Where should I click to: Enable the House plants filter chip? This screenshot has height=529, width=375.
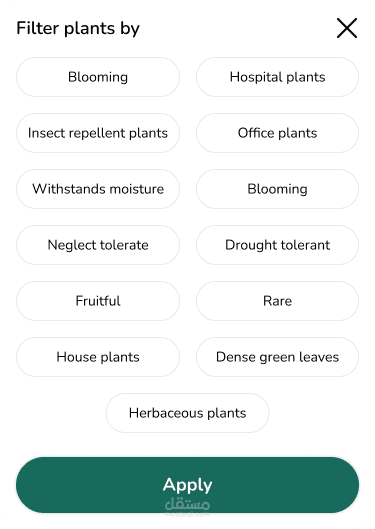(98, 357)
